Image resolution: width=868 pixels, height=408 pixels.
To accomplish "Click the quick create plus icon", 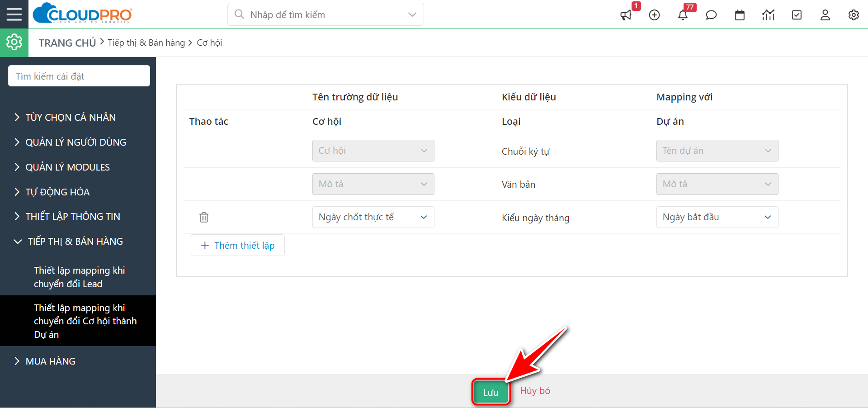I will (654, 15).
